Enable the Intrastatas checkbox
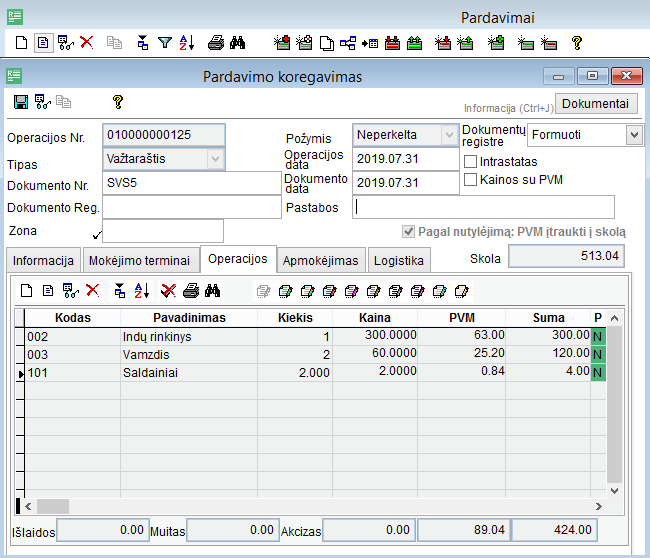The image size is (650, 558). (472, 161)
